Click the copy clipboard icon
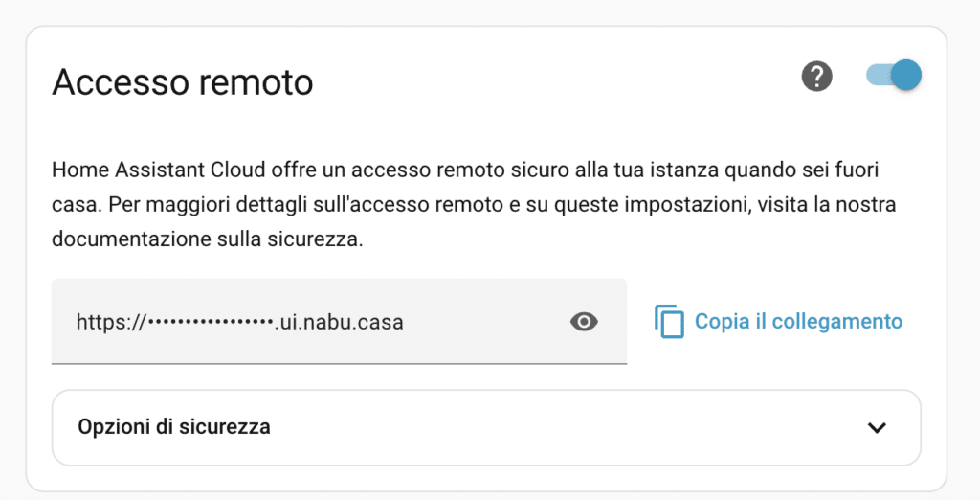Screen dimensions: 980x500 [x=670, y=322]
